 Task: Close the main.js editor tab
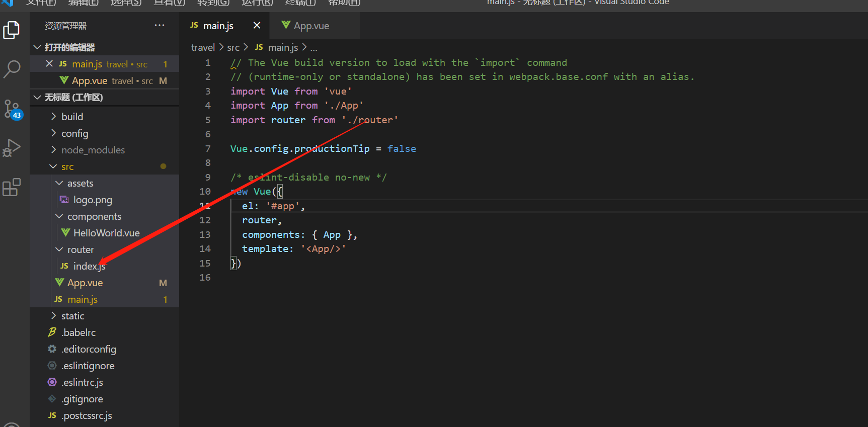[257, 25]
